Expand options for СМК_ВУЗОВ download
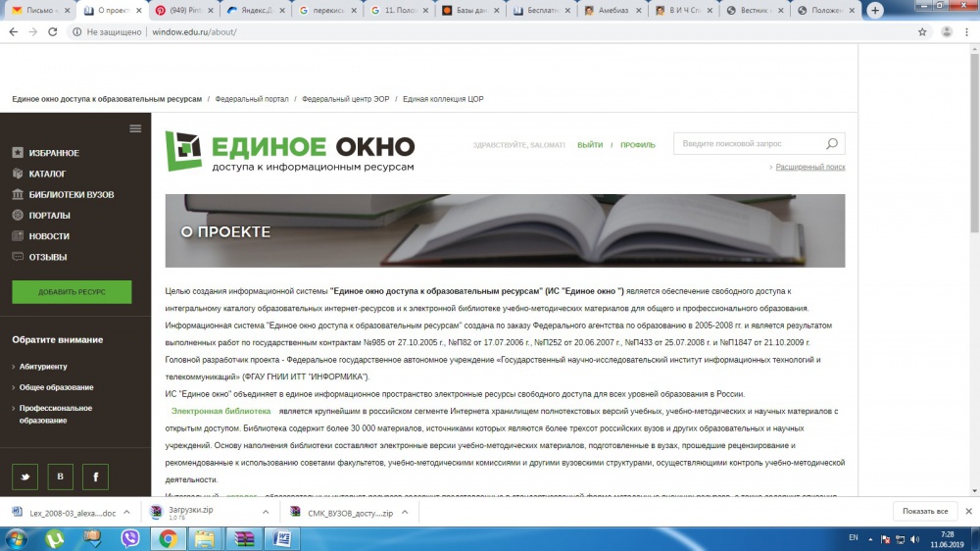Viewport: 980px width, 551px height. click(405, 512)
